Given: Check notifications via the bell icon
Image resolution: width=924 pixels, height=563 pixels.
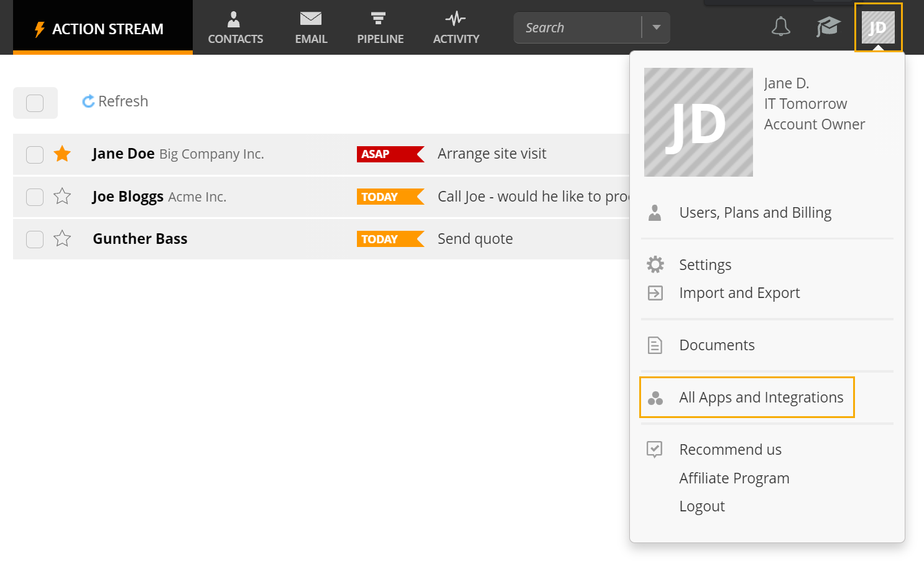Looking at the screenshot, I should 781,27.
